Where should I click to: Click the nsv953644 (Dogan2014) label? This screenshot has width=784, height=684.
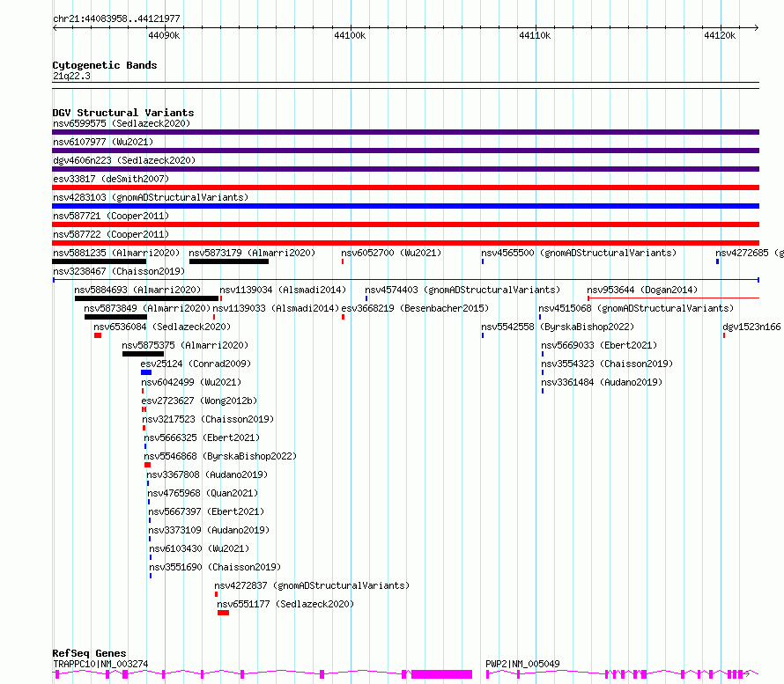642,290
